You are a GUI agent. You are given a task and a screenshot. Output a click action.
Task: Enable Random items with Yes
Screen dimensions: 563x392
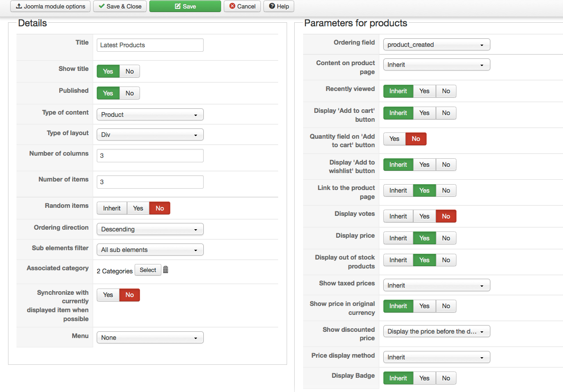point(138,208)
